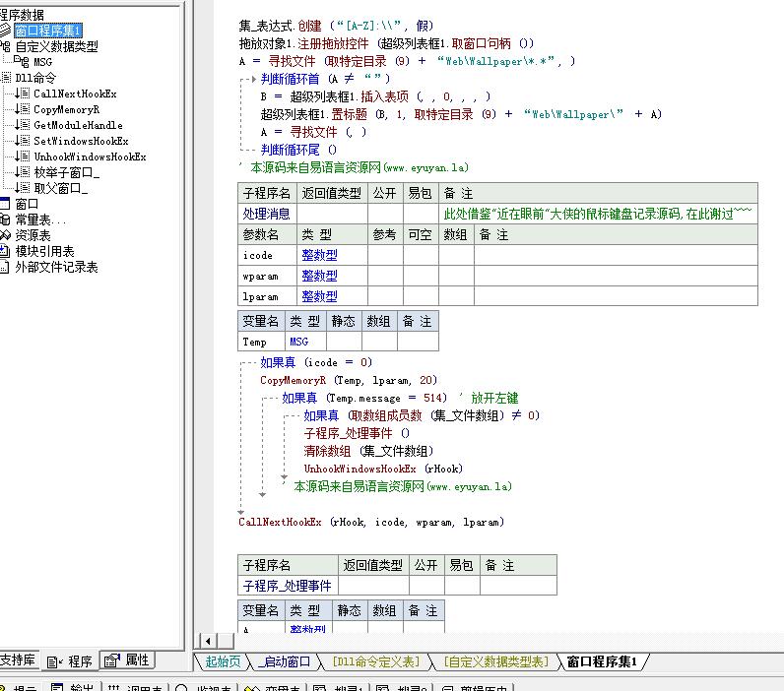Click the GetModuleHandle Dll command icon
The height and width of the screenshot is (691, 784).
(x=23, y=125)
